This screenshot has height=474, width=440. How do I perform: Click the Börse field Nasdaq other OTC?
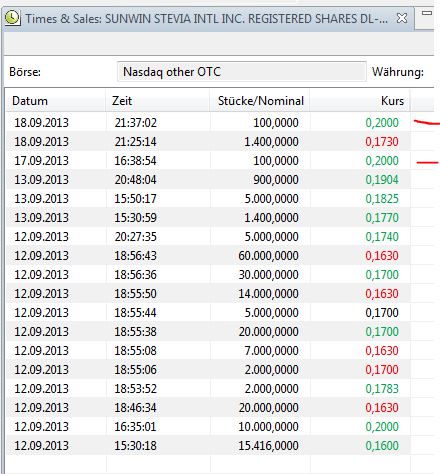pos(242,72)
